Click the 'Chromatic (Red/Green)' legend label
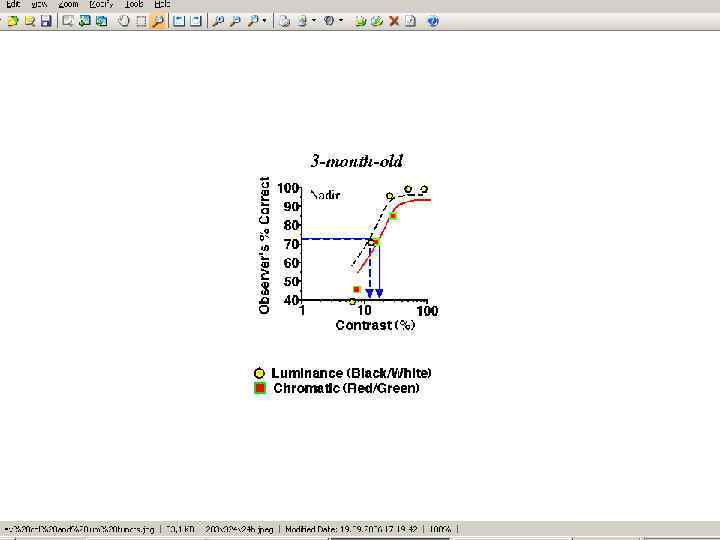Viewport: 720px width, 540px height. tap(346, 388)
